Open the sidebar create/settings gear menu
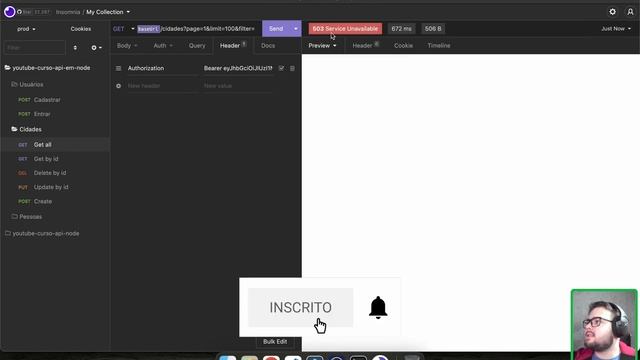Image resolution: width=640 pixels, height=360 pixels. pyautogui.click(x=96, y=48)
